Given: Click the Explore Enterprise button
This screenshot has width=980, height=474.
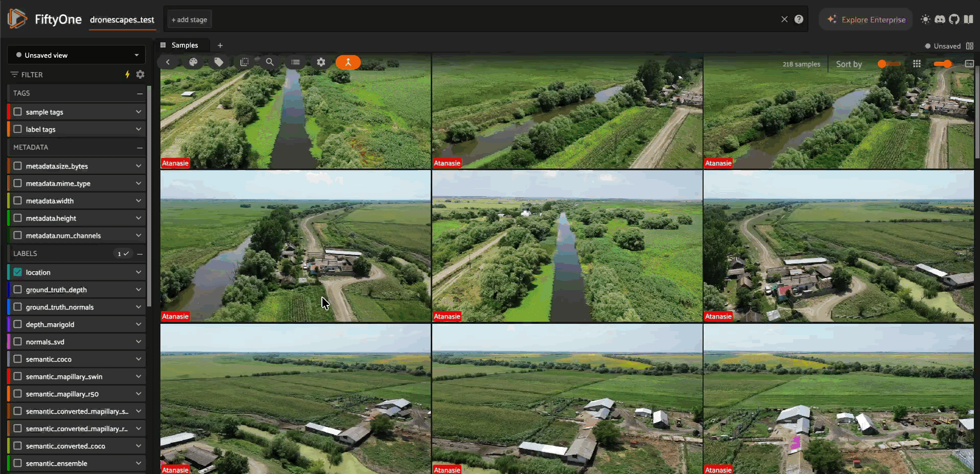Looking at the screenshot, I should click(x=866, y=19).
